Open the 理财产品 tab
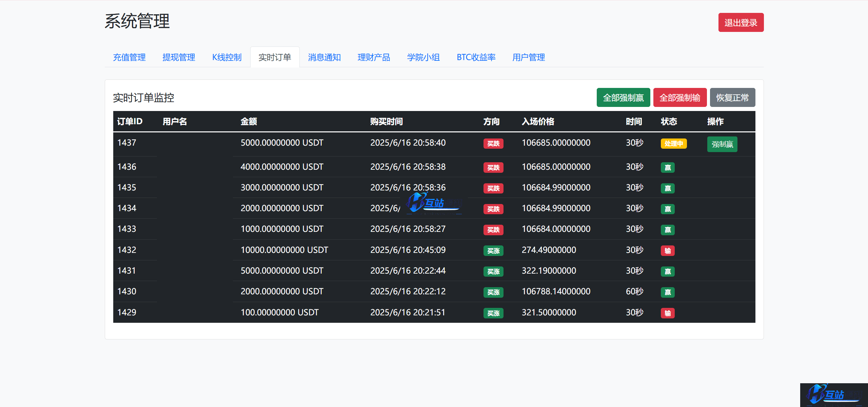 click(x=374, y=57)
